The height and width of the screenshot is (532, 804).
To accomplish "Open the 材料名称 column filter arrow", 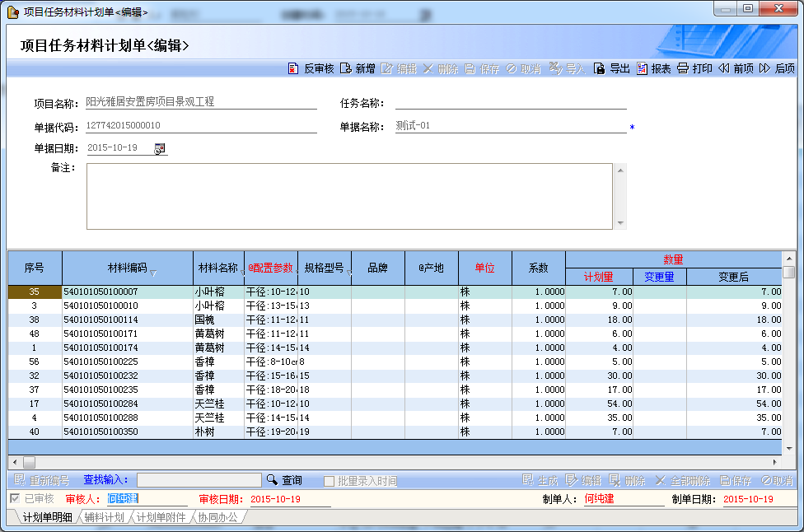I will click(x=241, y=273).
